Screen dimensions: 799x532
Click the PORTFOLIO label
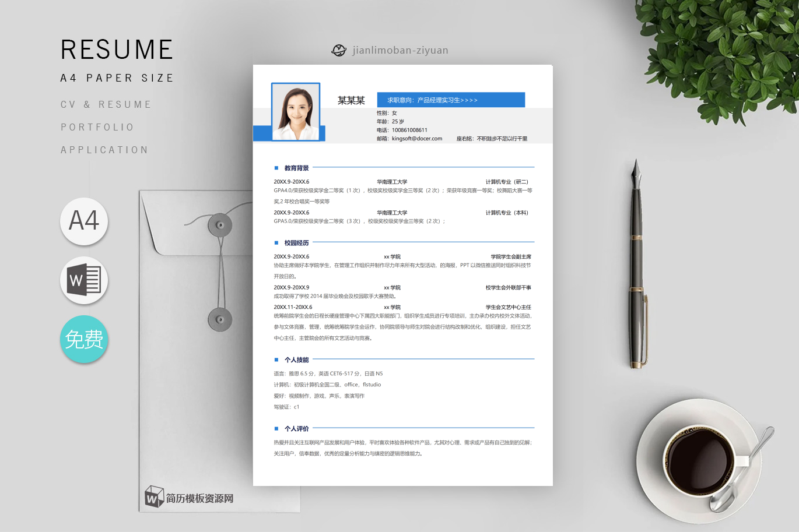point(97,127)
